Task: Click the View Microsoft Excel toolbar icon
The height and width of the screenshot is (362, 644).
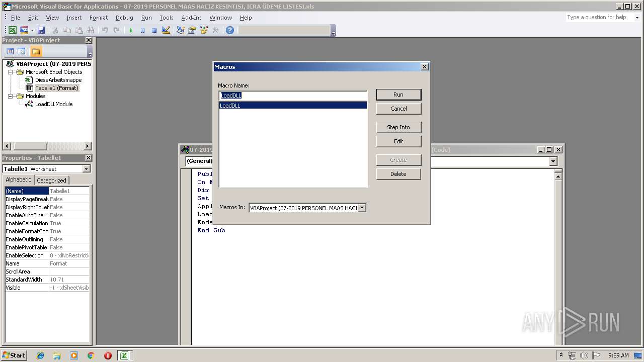Action: point(13,30)
